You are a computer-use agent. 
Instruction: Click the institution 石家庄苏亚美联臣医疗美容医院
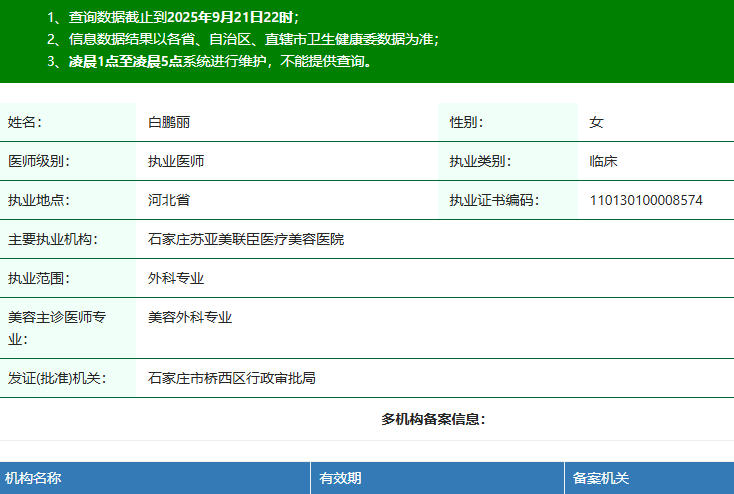coord(246,239)
